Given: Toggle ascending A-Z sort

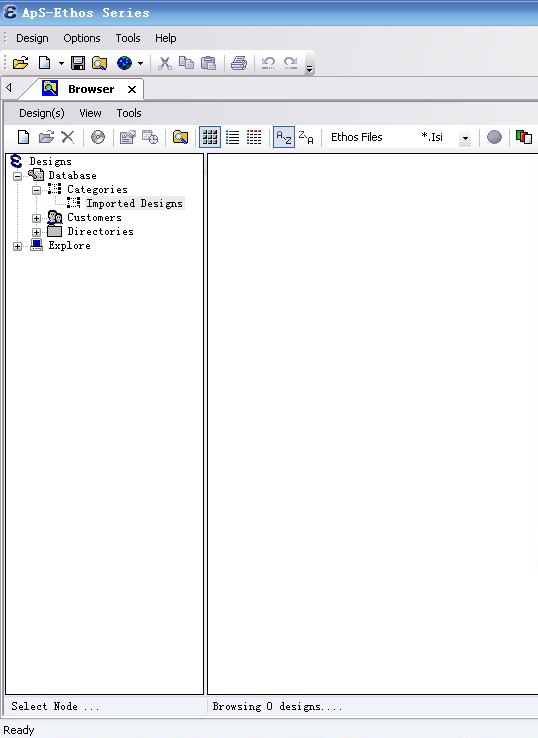Looking at the screenshot, I should click(284, 137).
